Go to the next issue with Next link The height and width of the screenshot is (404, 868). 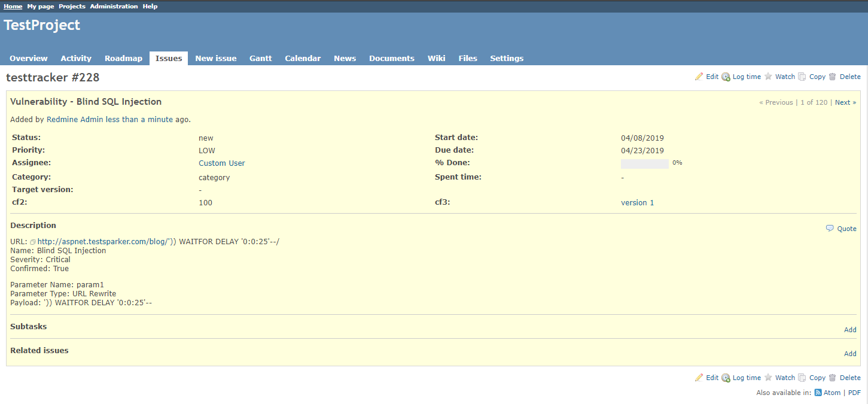tap(843, 102)
